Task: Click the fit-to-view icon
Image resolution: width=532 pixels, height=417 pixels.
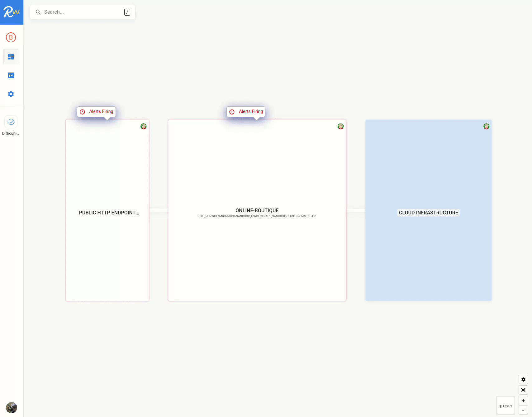Action: (523, 390)
